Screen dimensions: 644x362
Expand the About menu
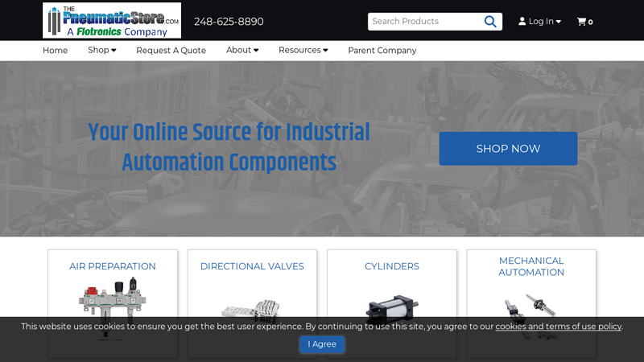pyautogui.click(x=242, y=50)
